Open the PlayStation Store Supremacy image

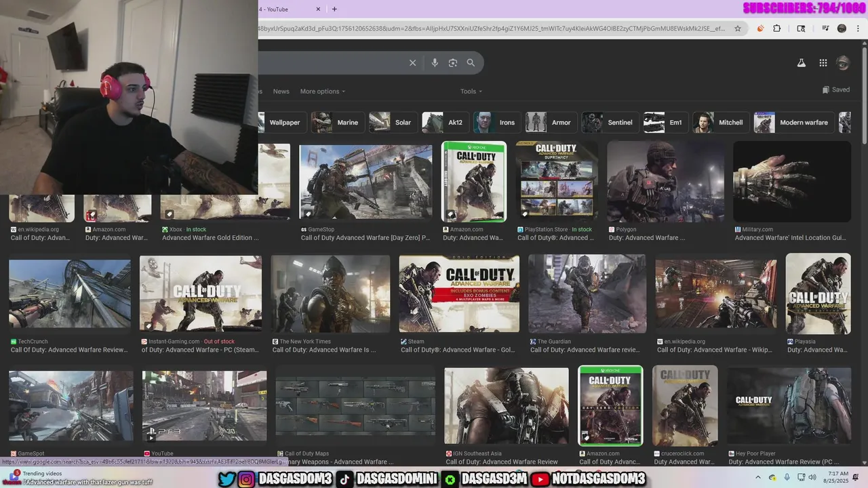[556, 181]
